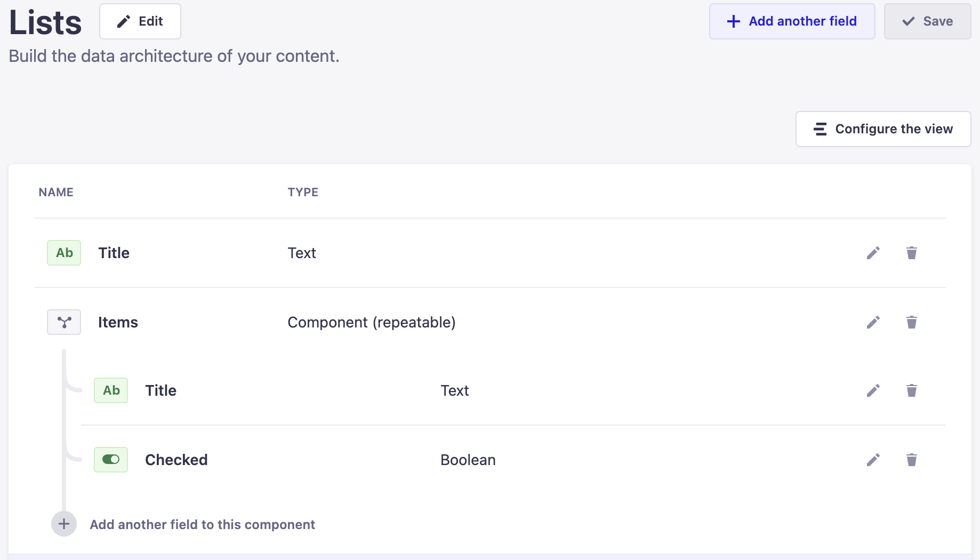Screen dimensions: 980x560
Task: Open Configure the view
Action: pos(883,129)
